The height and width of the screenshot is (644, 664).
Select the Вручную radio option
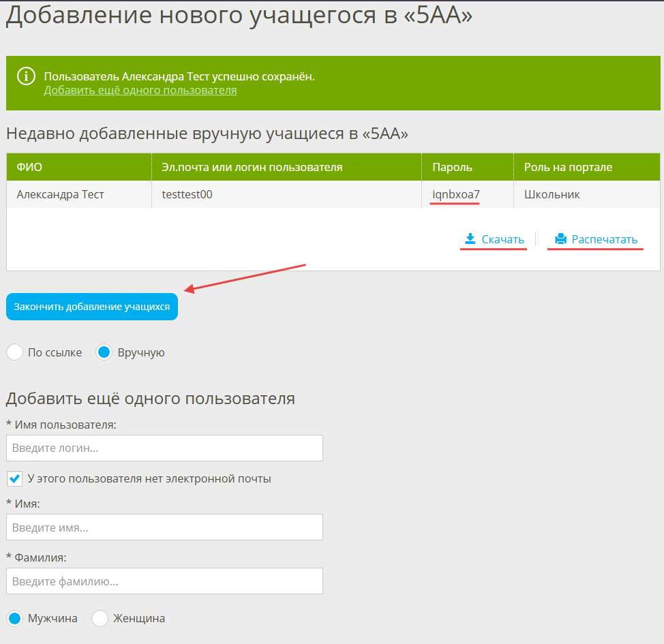104,352
